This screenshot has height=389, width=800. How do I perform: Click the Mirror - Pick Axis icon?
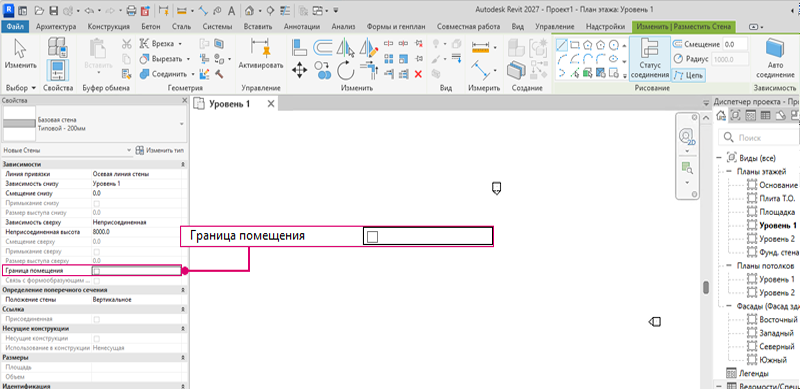pyautogui.click(x=346, y=47)
